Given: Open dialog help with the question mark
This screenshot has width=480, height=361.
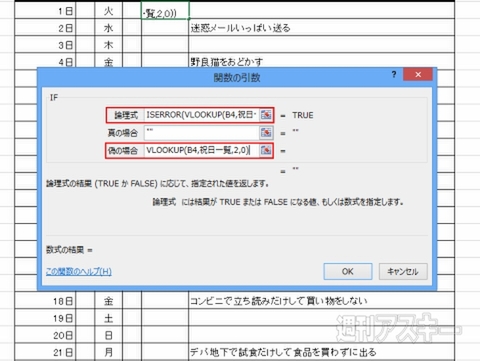Looking at the screenshot, I should click(x=394, y=74).
